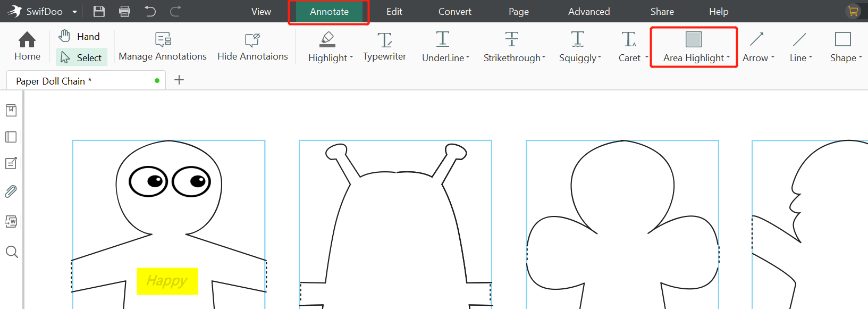Click the SwifDoo bird logo icon

pos(14,11)
